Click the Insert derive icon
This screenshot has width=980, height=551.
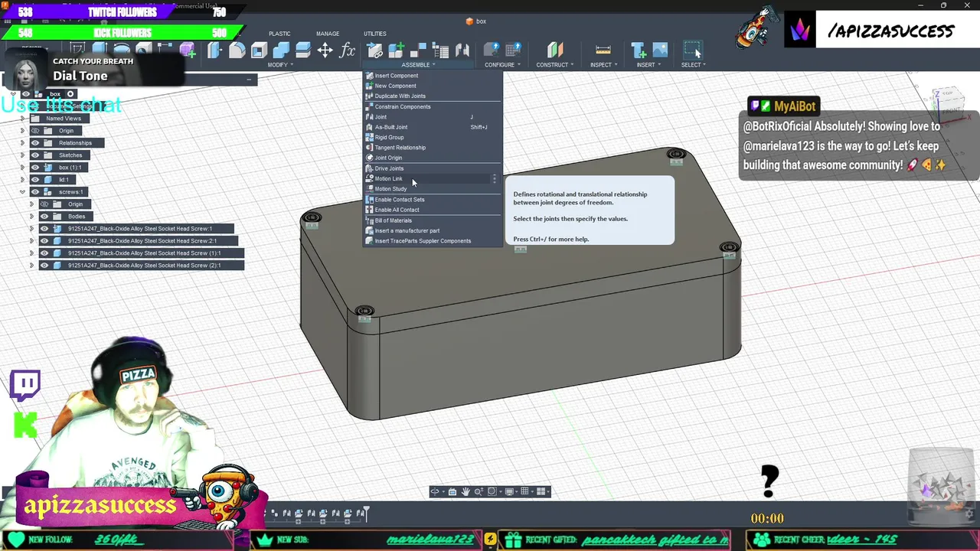638,51
